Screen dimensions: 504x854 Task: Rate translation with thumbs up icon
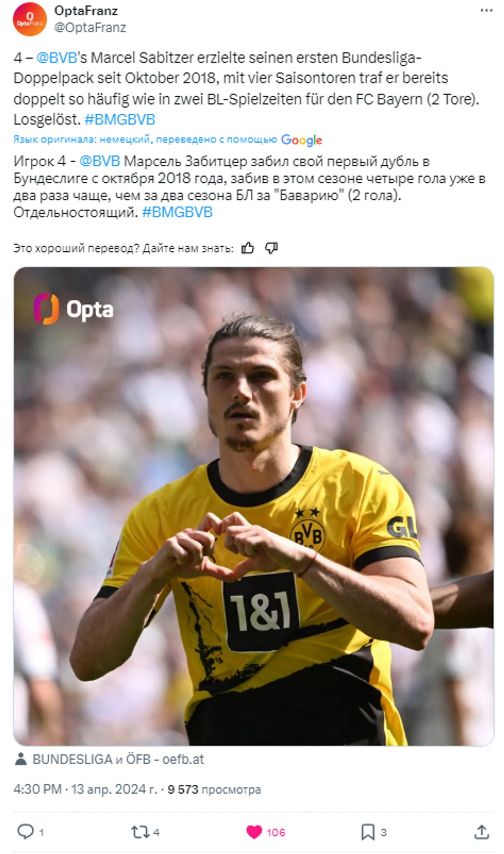248,248
